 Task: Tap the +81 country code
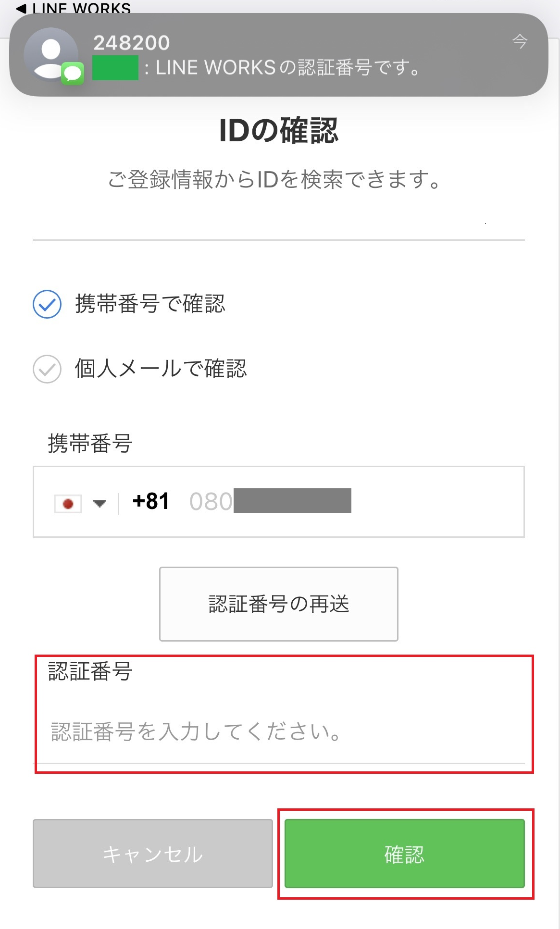point(151,501)
